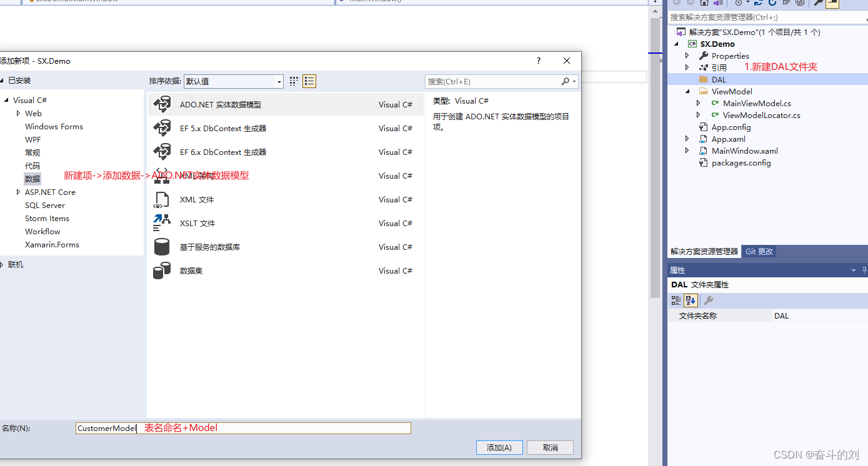Screen dimensions: 868x466
Task: Click the help question mark in dialog
Action: (539, 61)
